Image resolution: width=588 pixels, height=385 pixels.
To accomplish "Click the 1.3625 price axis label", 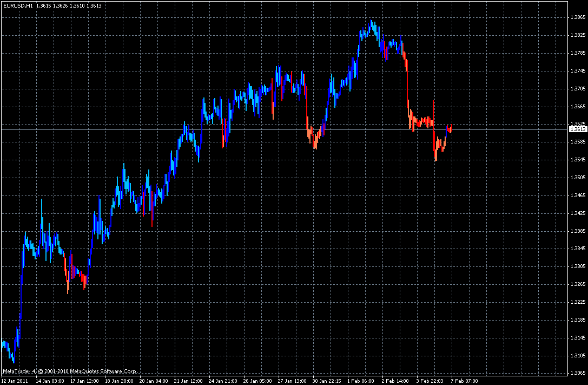I will tap(578, 123).
